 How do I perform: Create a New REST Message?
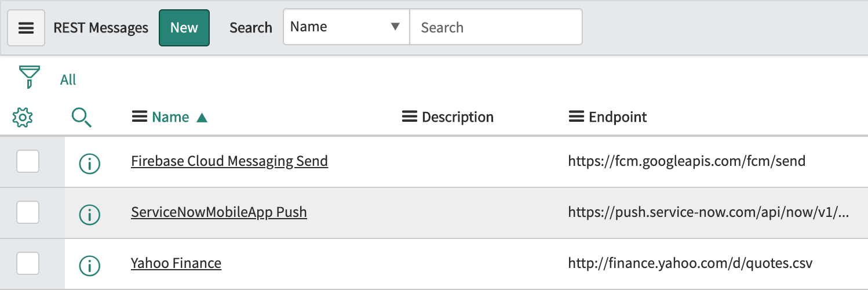tap(184, 27)
